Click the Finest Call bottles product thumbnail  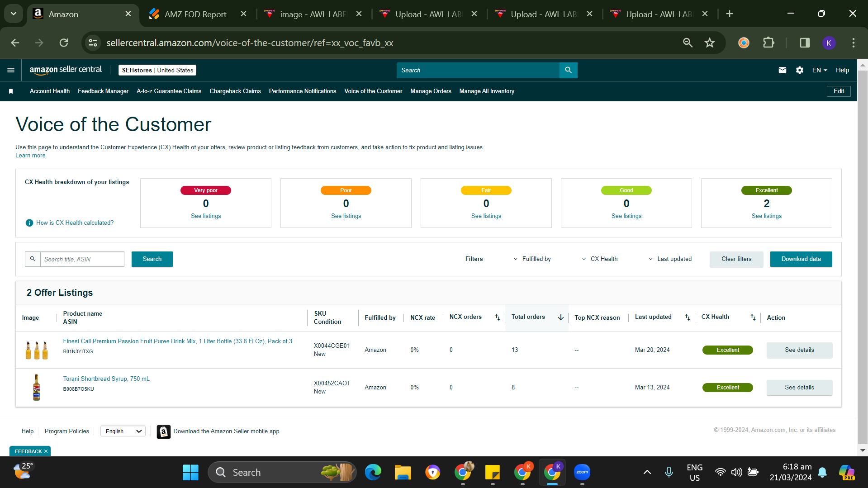coord(37,350)
